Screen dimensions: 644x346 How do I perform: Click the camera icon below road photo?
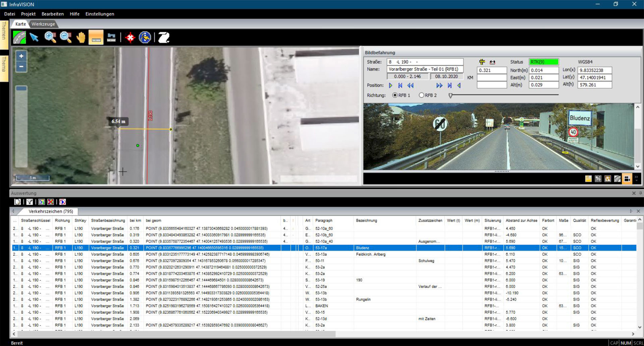pos(627,179)
